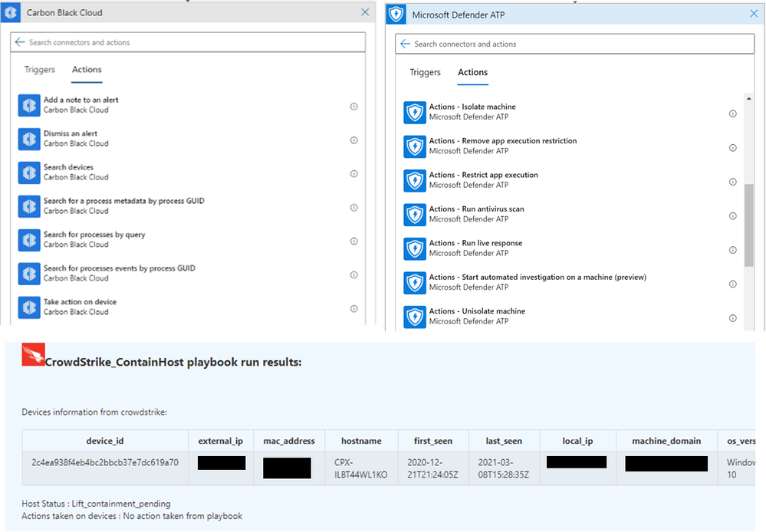Click the icon beside 'Dismiss an alert'
Screen dimensions: 766x532
tap(29, 140)
